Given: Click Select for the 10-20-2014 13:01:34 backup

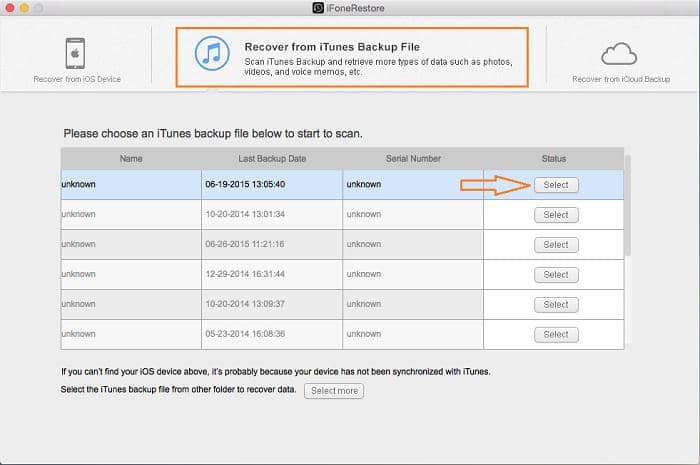Looking at the screenshot, I should [556, 215].
